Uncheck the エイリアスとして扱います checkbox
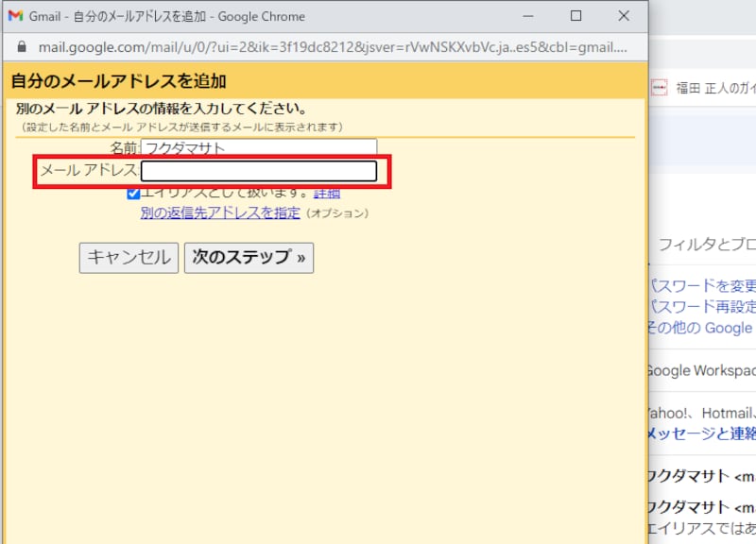 tap(133, 194)
